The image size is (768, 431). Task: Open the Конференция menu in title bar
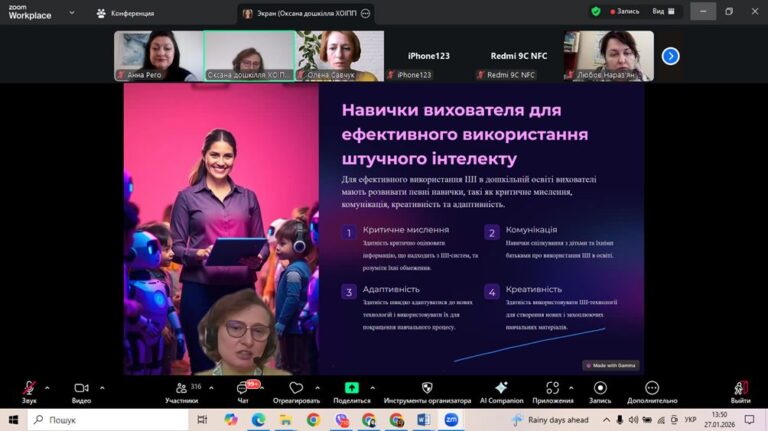click(x=127, y=13)
